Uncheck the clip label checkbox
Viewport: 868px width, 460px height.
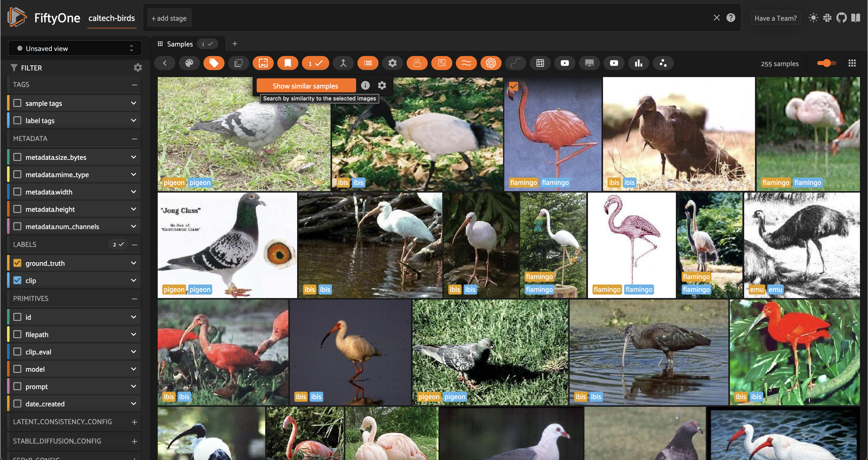[17, 280]
